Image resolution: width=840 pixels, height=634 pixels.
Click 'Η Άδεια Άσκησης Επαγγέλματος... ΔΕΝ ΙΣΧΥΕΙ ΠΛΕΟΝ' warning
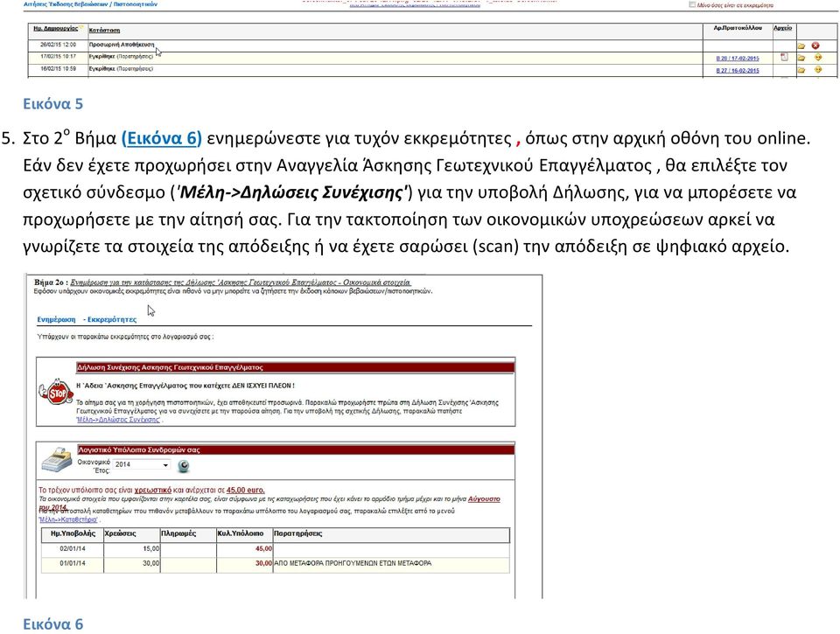185,386
